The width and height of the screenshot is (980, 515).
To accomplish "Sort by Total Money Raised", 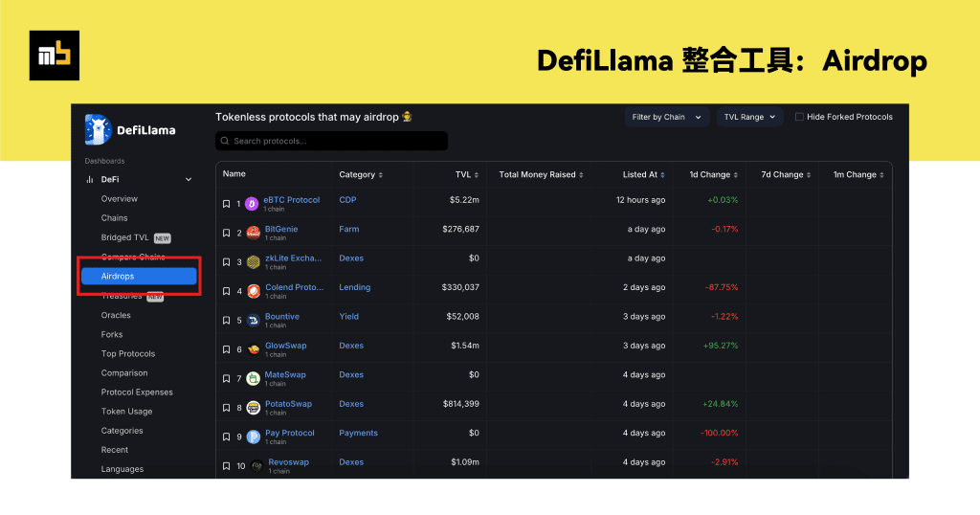I will pos(542,175).
